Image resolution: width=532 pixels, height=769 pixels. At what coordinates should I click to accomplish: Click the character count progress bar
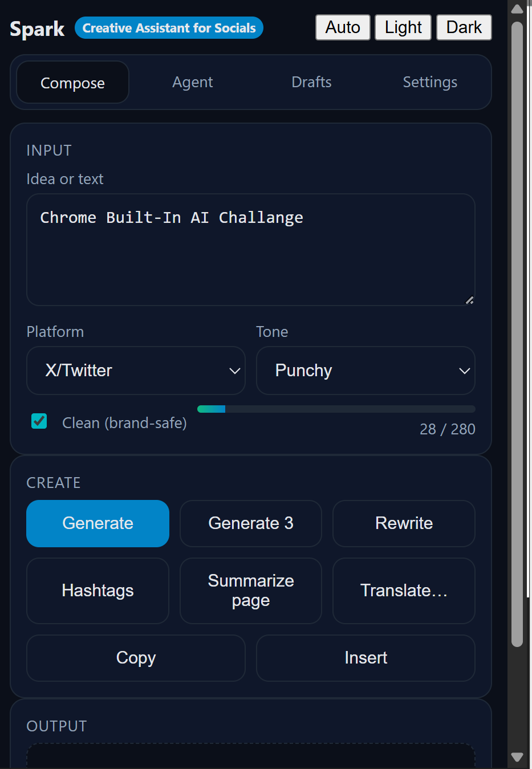(336, 409)
